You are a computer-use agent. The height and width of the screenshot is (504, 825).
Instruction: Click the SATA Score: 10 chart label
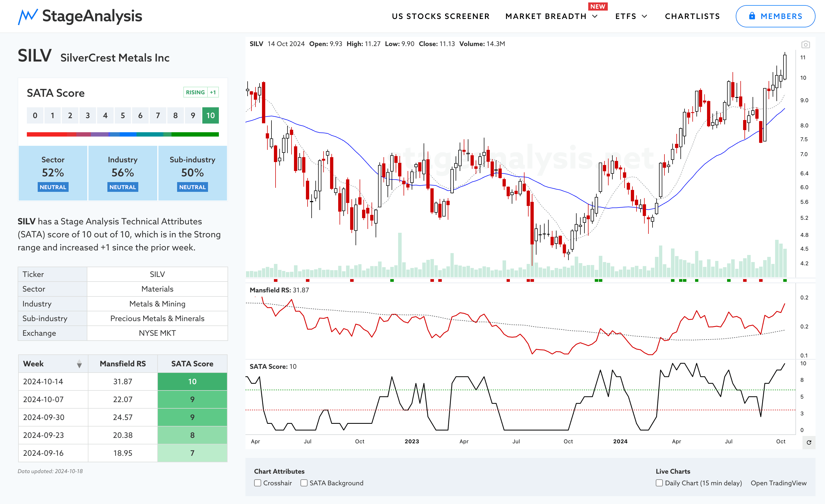[273, 367]
